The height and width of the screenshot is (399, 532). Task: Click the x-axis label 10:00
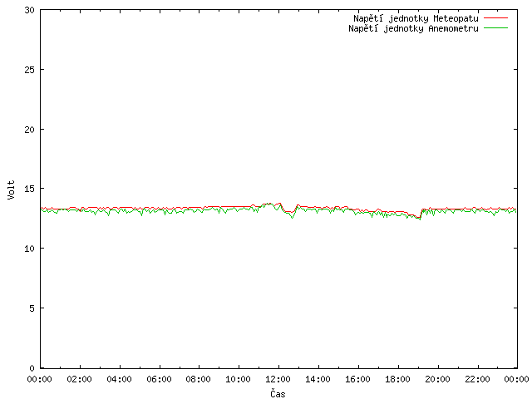(x=239, y=379)
